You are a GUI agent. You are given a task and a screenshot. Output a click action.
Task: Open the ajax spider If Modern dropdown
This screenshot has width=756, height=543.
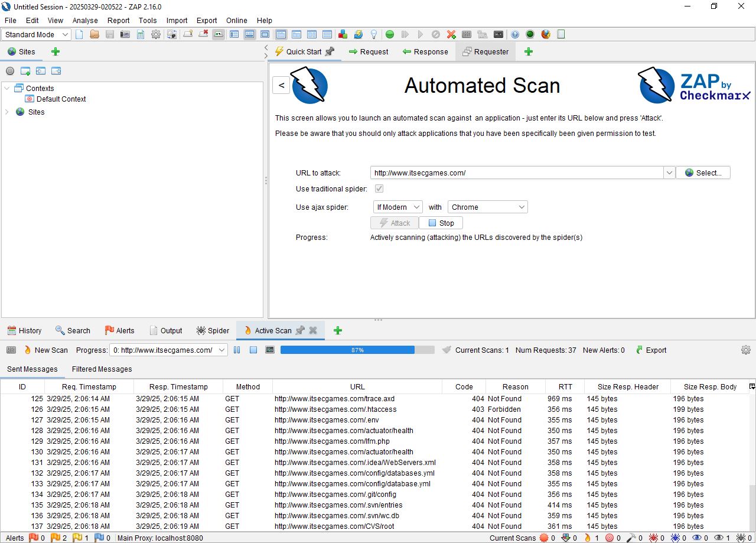(398, 207)
